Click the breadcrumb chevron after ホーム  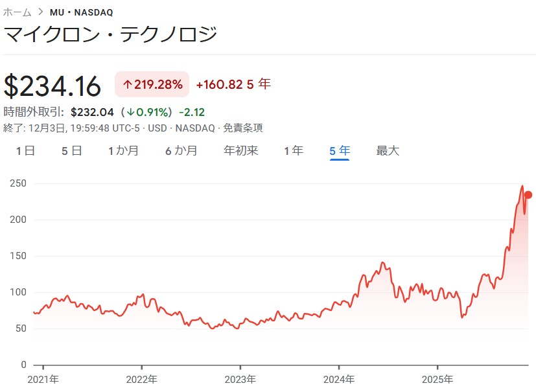coord(41,12)
